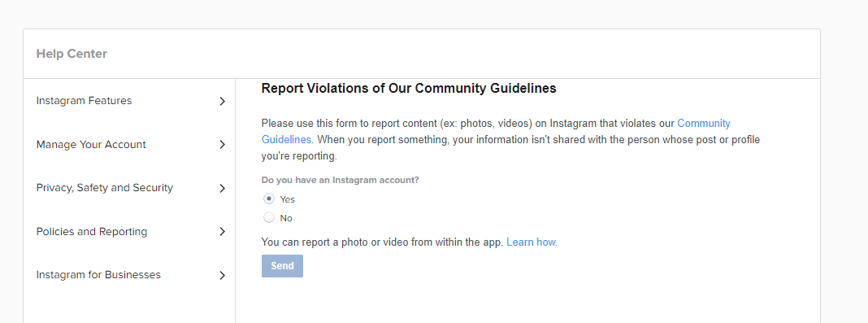Expand Privacy, Safety and Security chevron
868x323 pixels.
pos(222,189)
